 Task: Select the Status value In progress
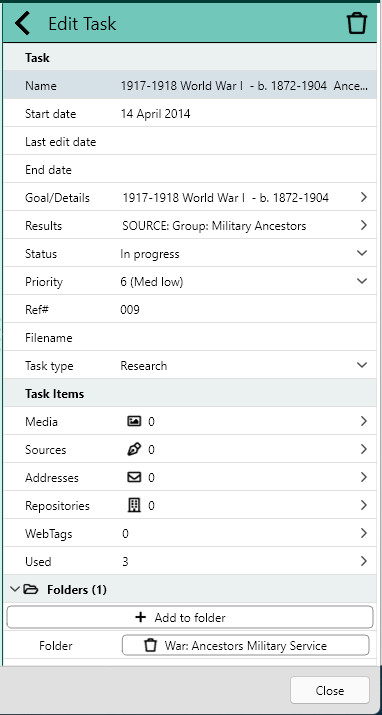point(150,254)
